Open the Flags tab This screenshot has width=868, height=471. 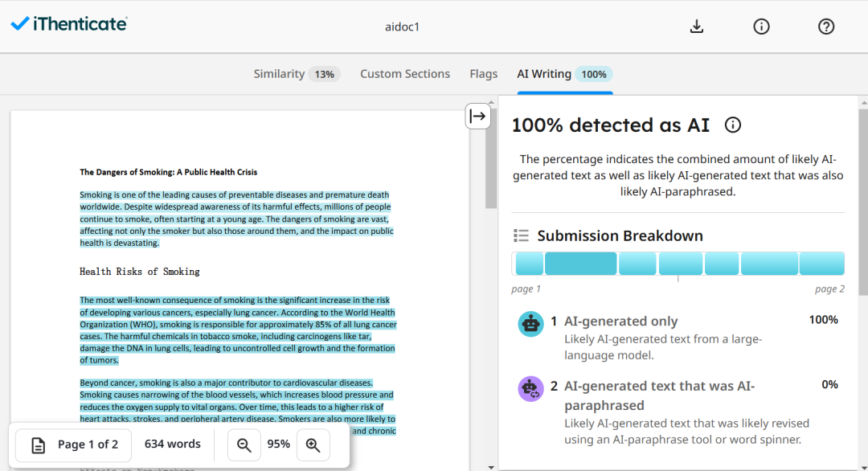click(x=483, y=74)
